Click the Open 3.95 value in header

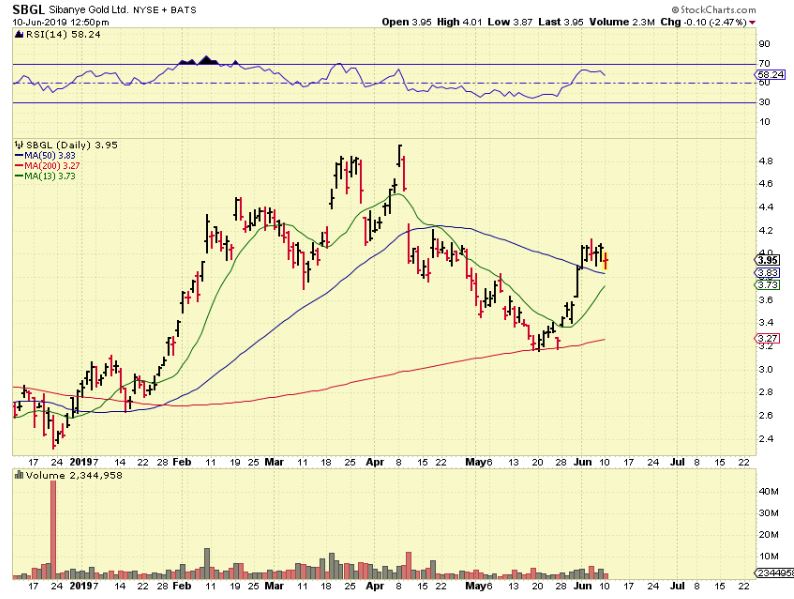(x=407, y=22)
